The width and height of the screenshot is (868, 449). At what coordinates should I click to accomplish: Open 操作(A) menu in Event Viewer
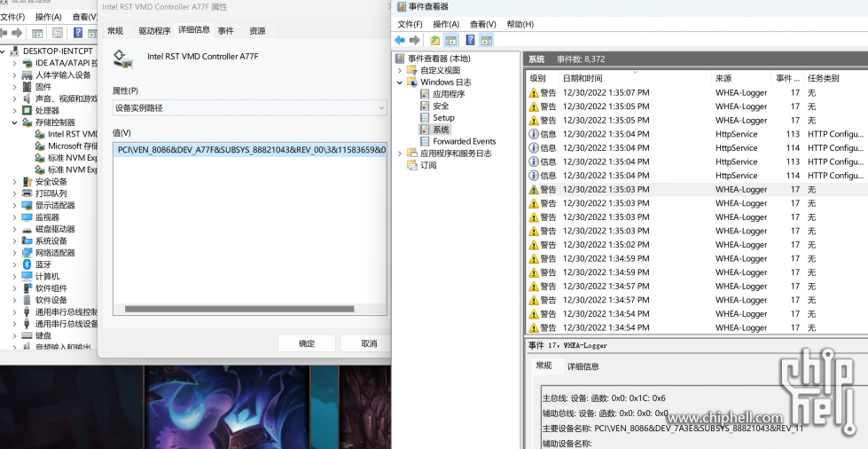point(446,24)
